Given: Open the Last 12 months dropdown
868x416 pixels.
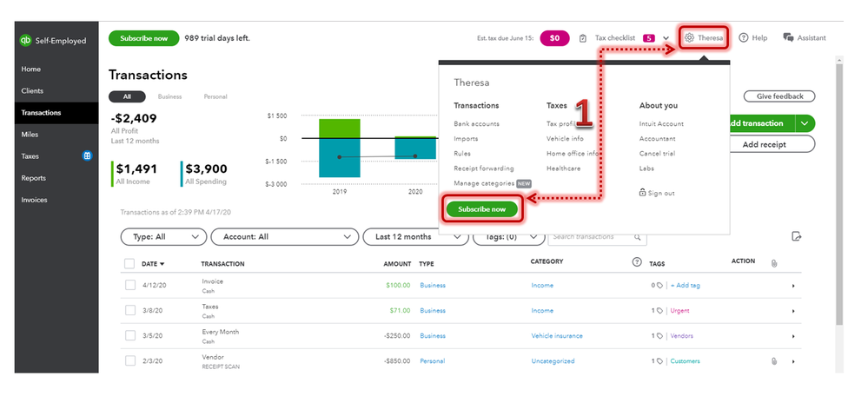Looking at the screenshot, I should [x=414, y=237].
